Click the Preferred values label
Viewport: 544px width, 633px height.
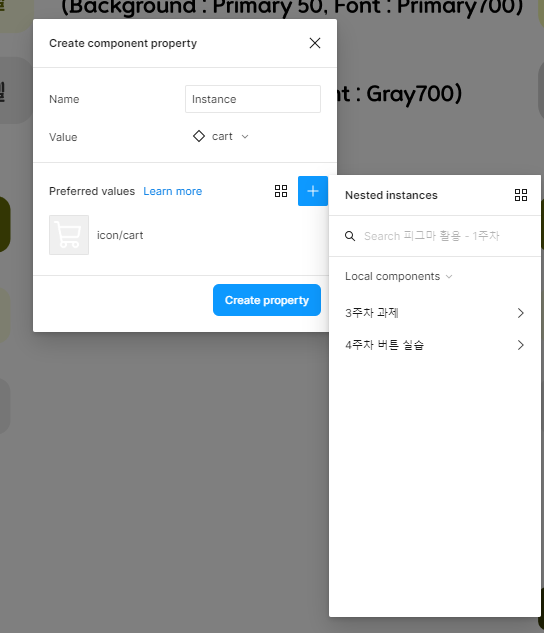(92, 191)
